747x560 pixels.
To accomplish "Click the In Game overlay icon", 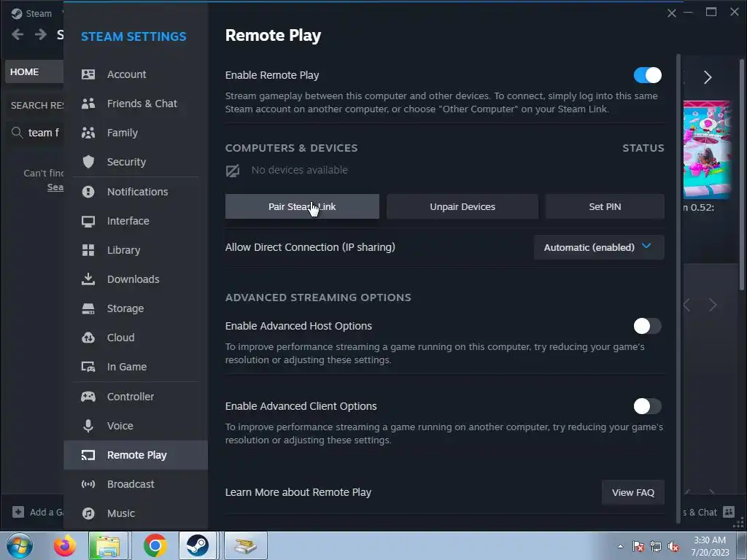I will (88, 367).
